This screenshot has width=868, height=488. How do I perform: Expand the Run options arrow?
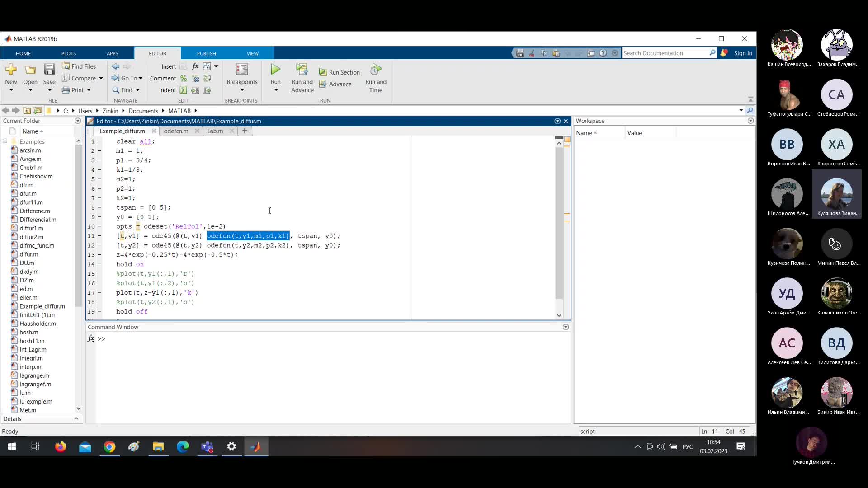pyautogui.click(x=276, y=90)
